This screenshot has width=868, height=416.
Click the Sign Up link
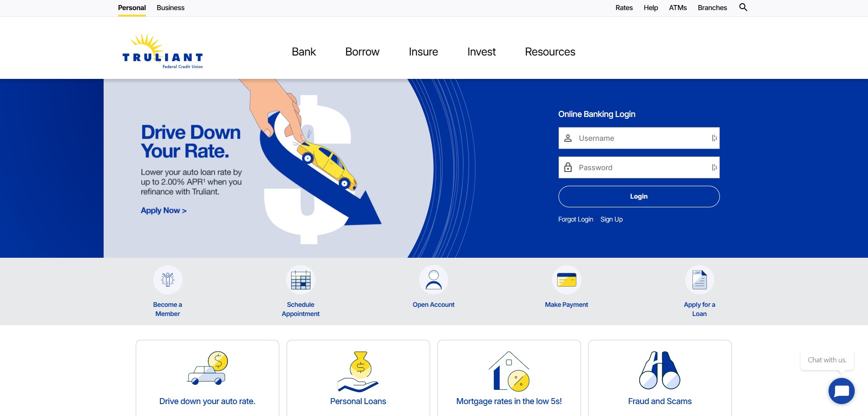point(611,219)
